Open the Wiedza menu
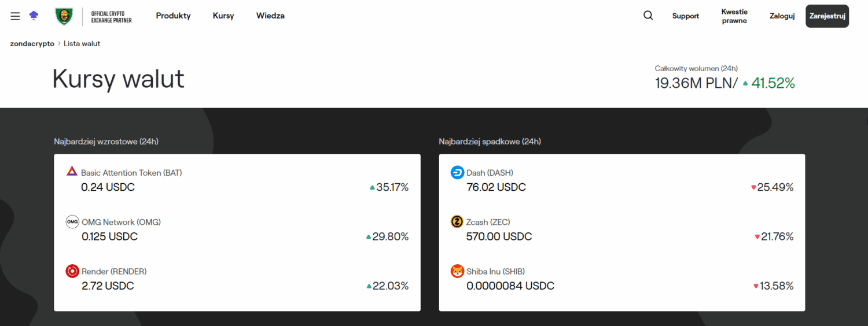Screen dimensions: 868x326 coord(270,16)
